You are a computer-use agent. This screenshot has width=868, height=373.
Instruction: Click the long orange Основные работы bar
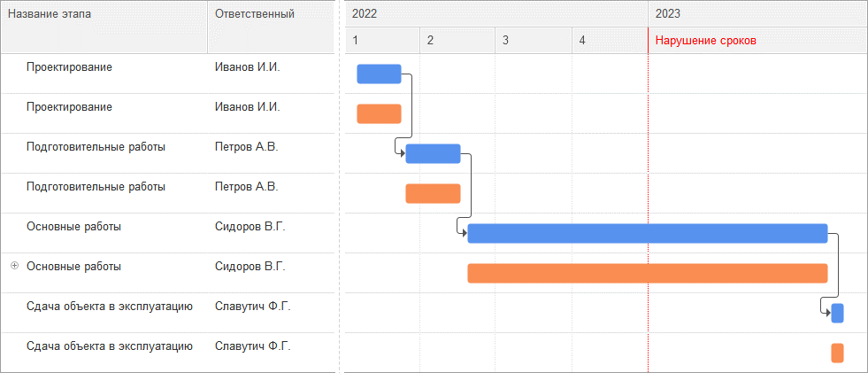(647, 273)
